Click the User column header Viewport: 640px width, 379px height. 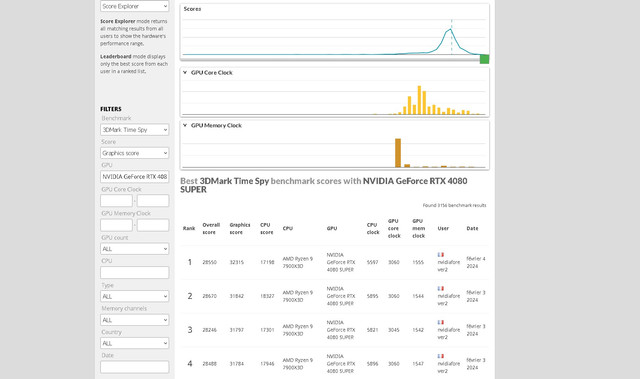(443, 228)
